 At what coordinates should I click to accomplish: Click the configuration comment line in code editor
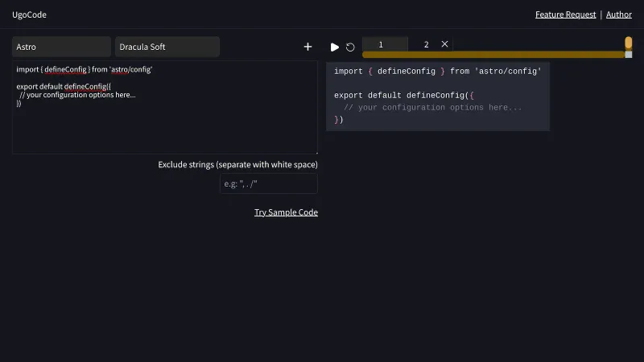77,95
